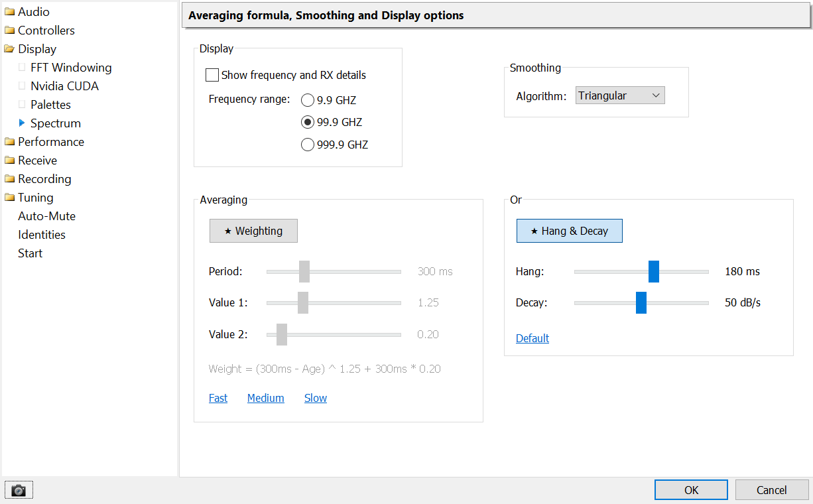
Task: Open the Performance folder icon
Action: pos(9,142)
